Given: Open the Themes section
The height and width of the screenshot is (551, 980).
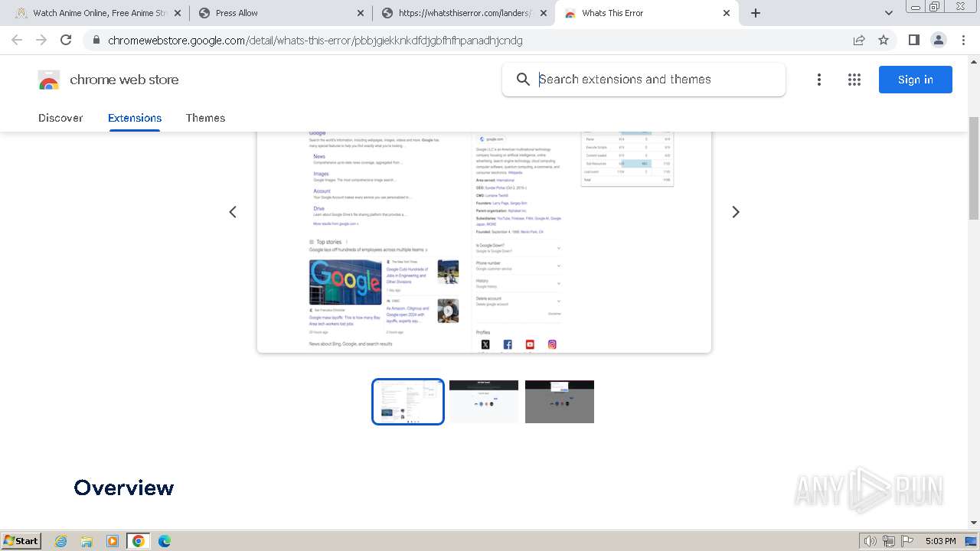Looking at the screenshot, I should 205,118.
